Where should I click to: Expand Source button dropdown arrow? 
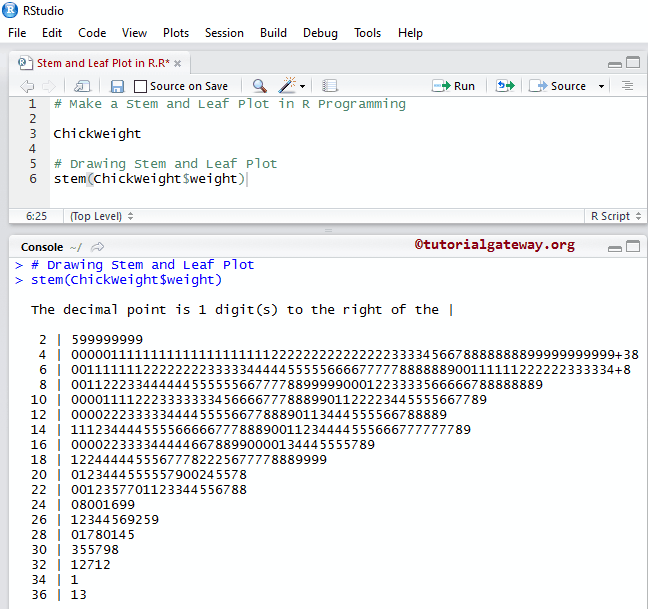(x=601, y=86)
